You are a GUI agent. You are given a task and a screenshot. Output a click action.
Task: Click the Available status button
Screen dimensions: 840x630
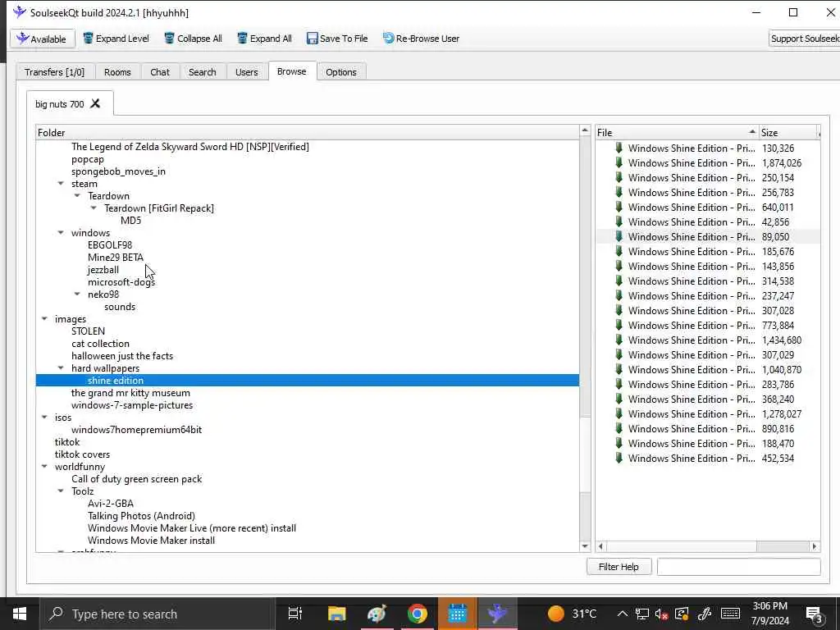pyautogui.click(x=43, y=39)
